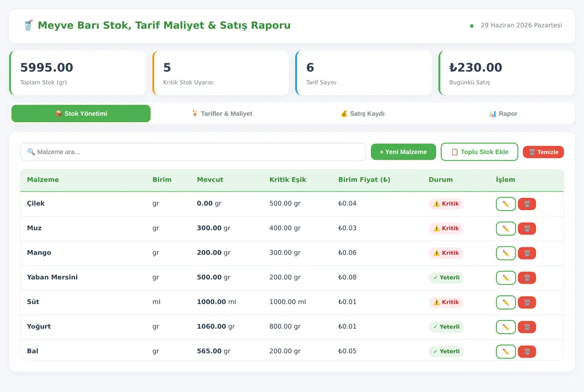Image resolution: width=584 pixels, height=392 pixels.
Task: Click the Birim column header
Action: point(162,179)
